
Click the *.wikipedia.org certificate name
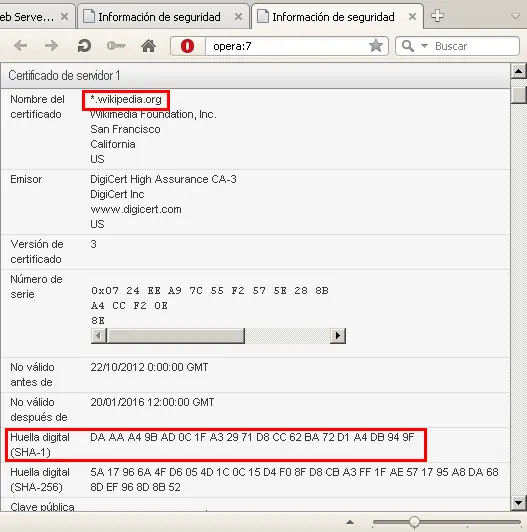126,99
